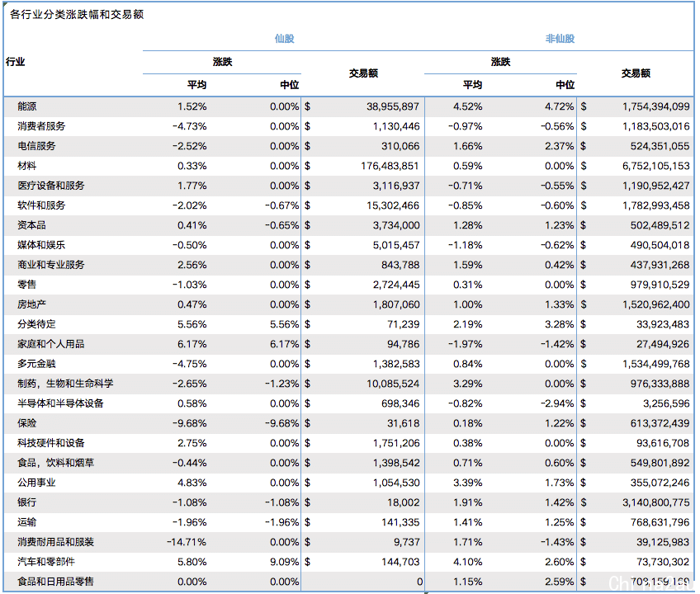Select the '6,752,105,153' cell for 材料
The width and height of the screenshot is (700, 594).
click(x=655, y=166)
